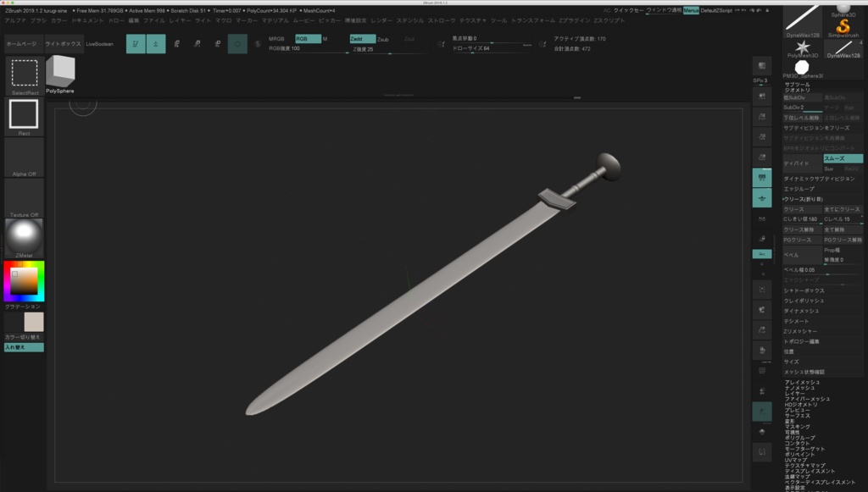Select the SimpleBrush tool icon
The width and height of the screenshot is (868, 492).
843,27
